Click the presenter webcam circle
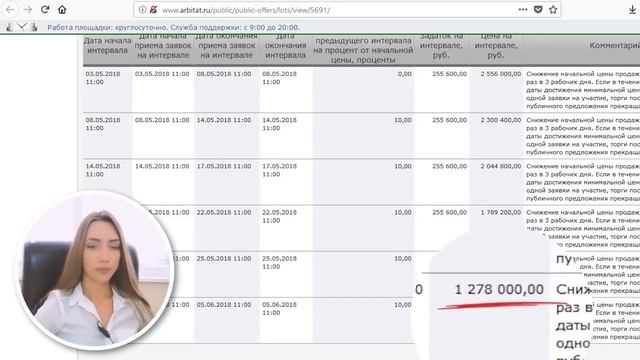Screen dimensions: 640x360 (95, 271)
